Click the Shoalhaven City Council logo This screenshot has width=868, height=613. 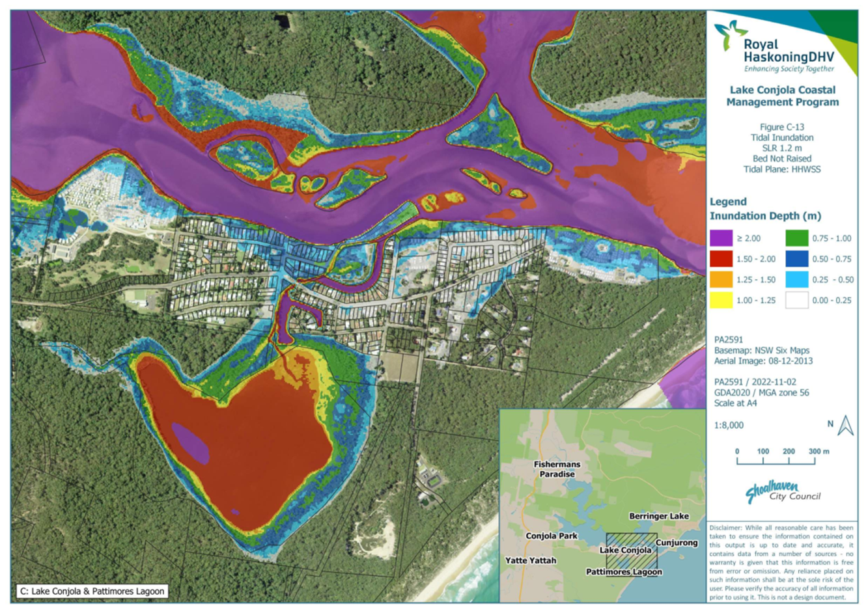click(x=782, y=492)
